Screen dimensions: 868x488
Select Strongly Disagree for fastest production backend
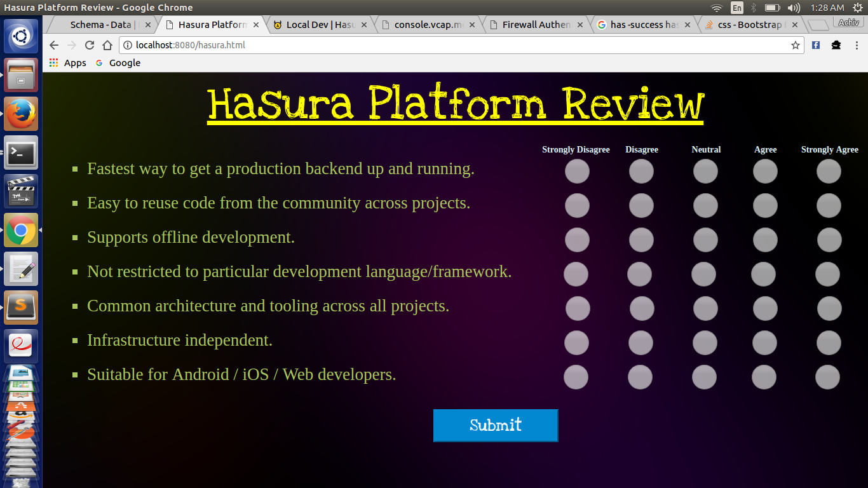tap(577, 172)
